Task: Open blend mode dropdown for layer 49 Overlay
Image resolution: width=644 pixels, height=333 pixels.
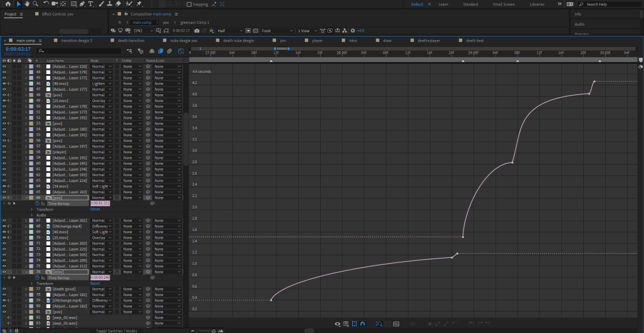Action: (x=101, y=101)
